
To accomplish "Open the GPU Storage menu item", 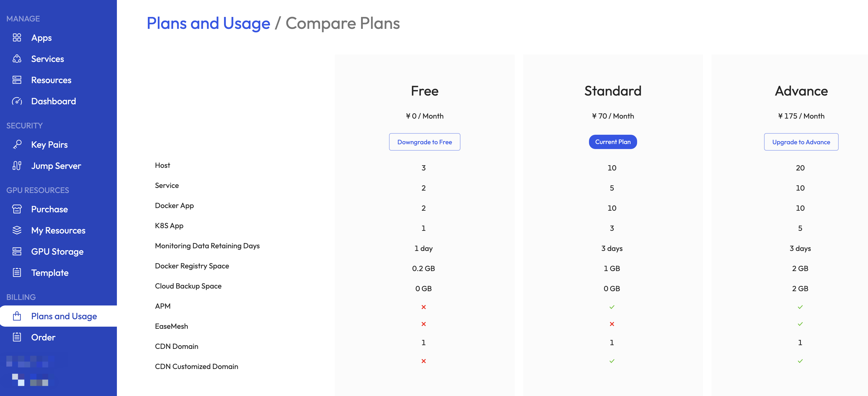I will pos(57,252).
